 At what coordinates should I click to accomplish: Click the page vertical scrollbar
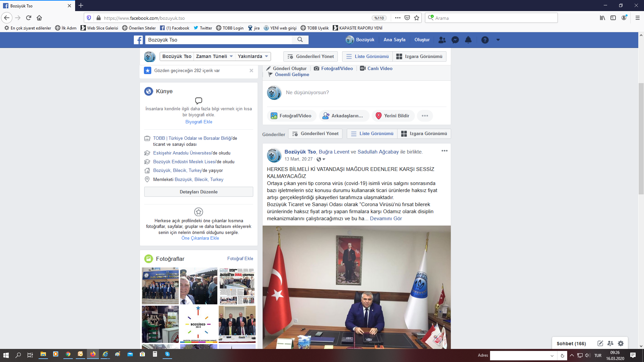coord(641,138)
